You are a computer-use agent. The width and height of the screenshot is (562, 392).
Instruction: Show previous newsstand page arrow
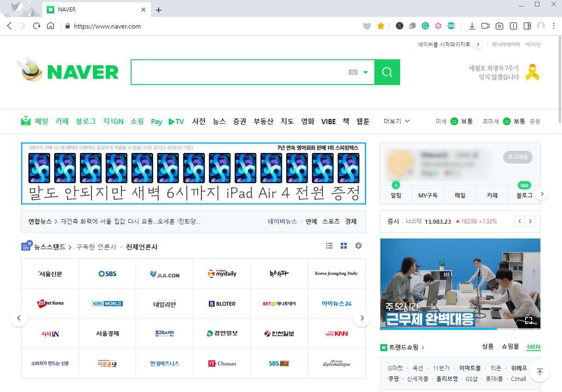19,318
